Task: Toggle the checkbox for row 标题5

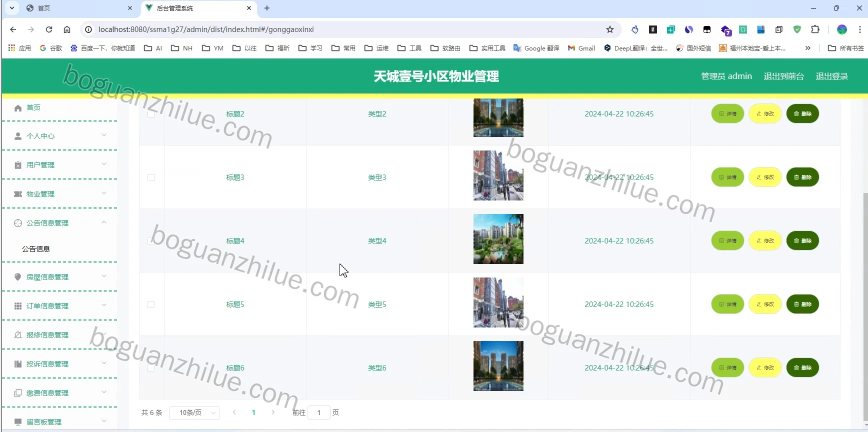Action: point(151,304)
